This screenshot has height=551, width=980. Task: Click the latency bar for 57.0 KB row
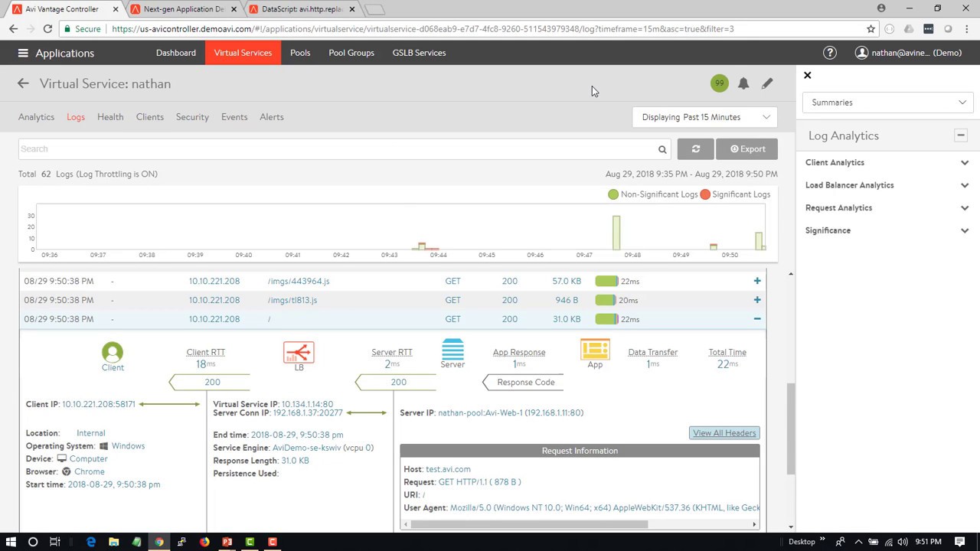pyautogui.click(x=606, y=281)
